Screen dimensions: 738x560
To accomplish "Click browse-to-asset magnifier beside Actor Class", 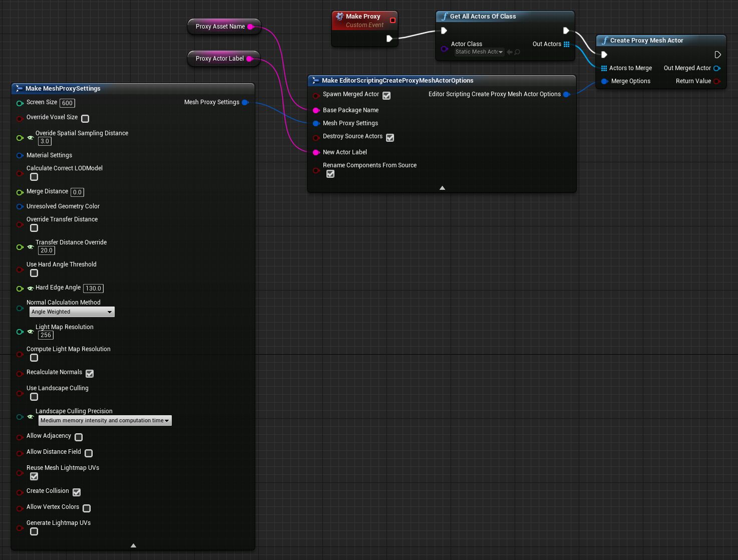I will [517, 52].
